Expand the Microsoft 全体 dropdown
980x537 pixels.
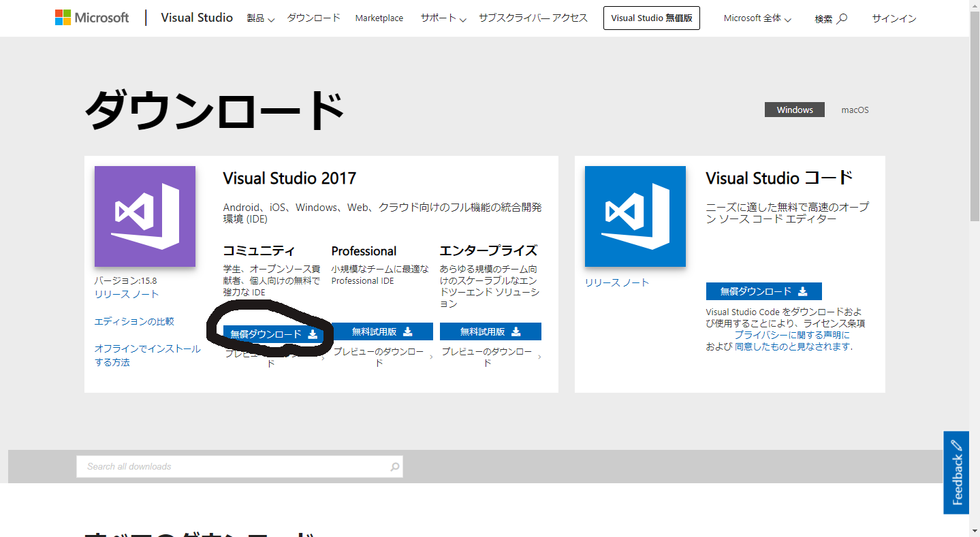pyautogui.click(x=757, y=18)
